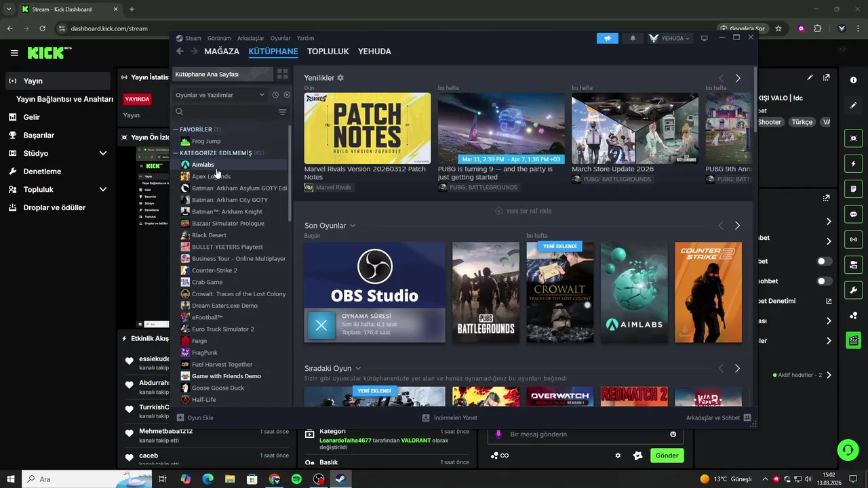Open emoji picker in Kick chat box
The height and width of the screenshot is (488, 868).
point(673,434)
